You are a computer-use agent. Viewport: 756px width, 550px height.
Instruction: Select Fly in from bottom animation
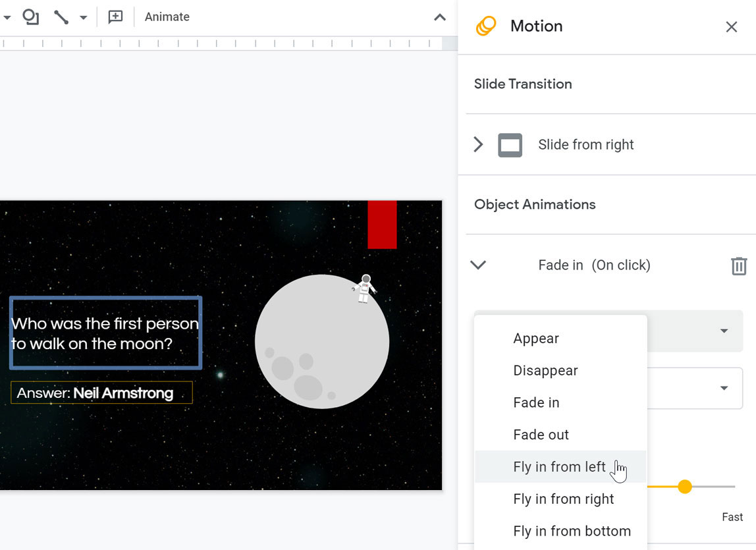tap(572, 531)
